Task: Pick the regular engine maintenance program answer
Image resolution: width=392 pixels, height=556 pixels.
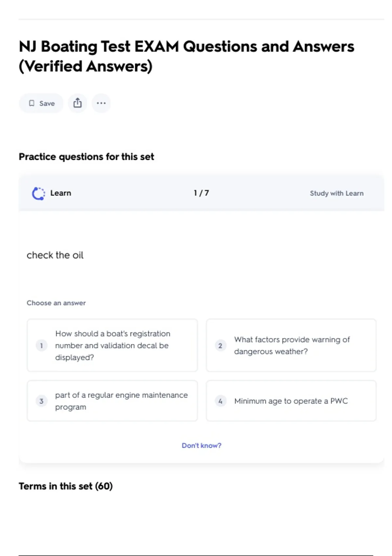Action: (x=112, y=401)
